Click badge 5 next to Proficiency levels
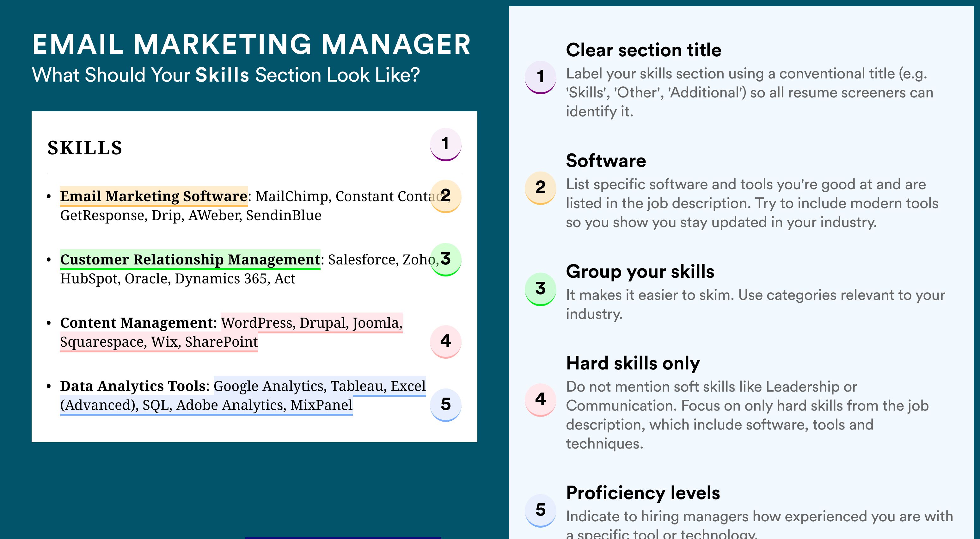 pyautogui.click(x=541, y=511)
